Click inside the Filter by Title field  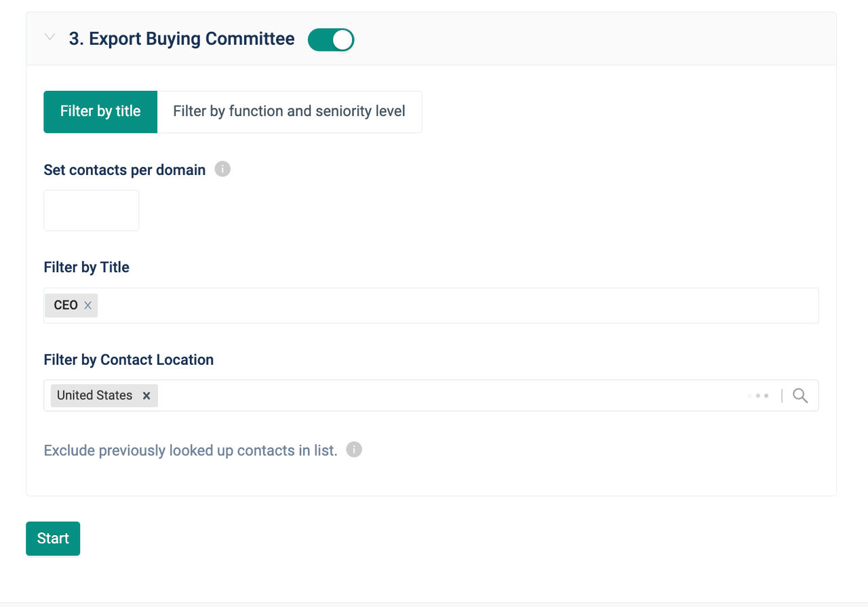[454, 306]
